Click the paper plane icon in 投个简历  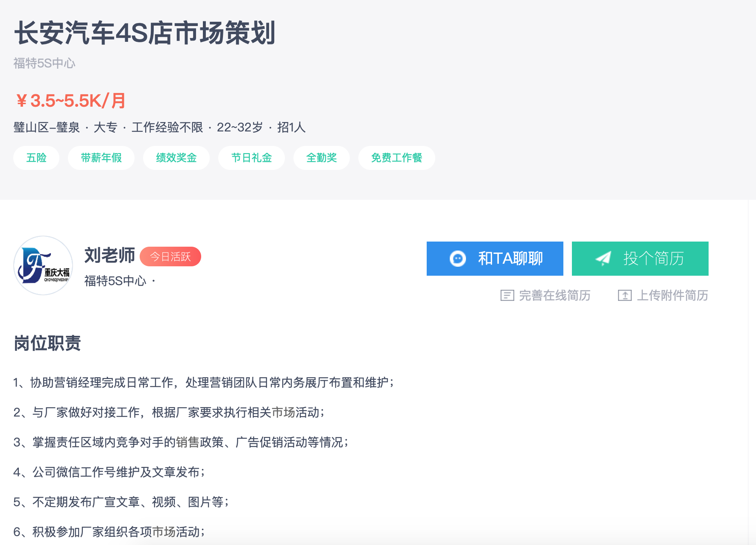point(603,259)
